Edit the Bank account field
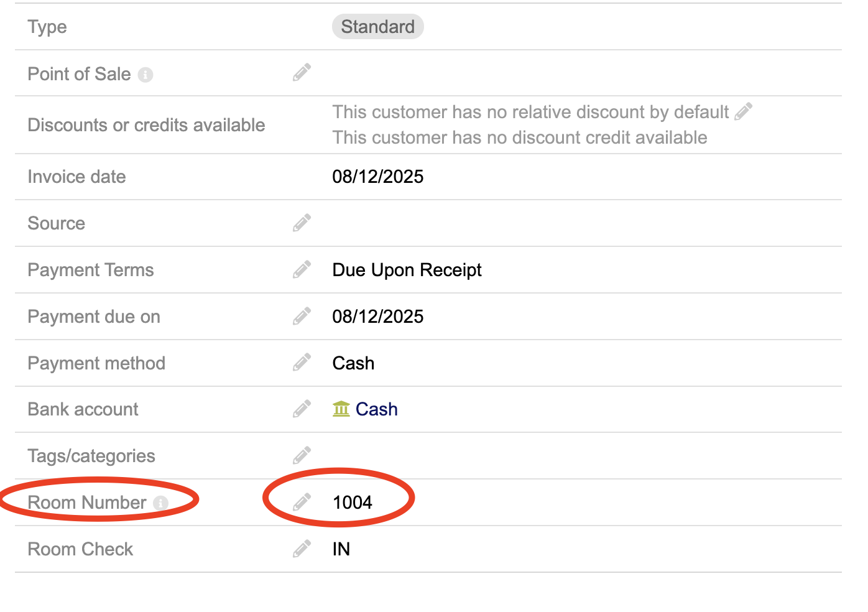The width and height of the screenshot is (868, 612). coord(302,409)
